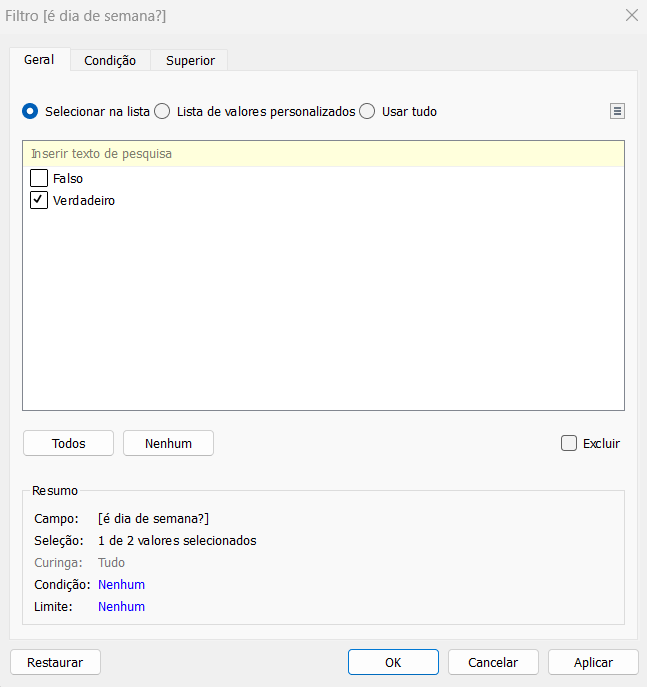Open the Condição tab
The image size is (647, 687).
click(x=110, y=61)
